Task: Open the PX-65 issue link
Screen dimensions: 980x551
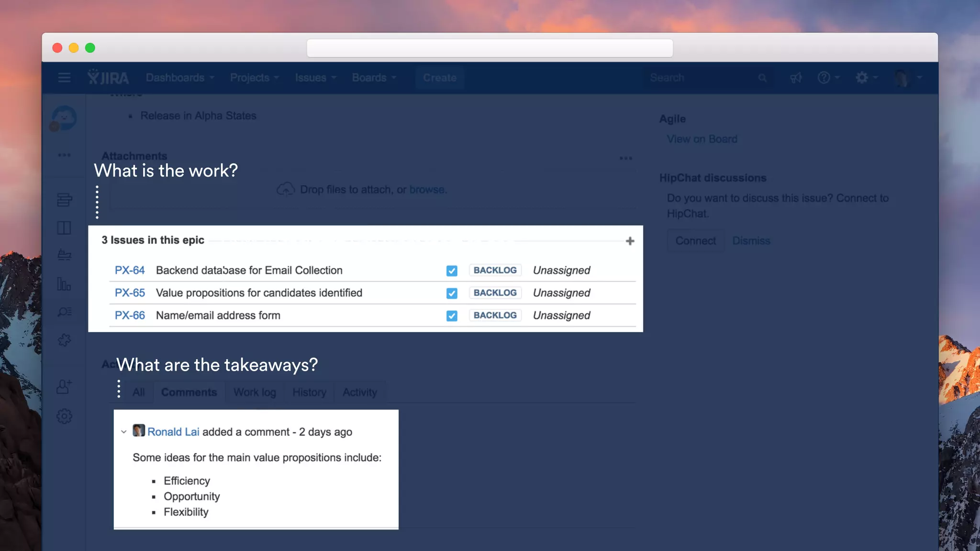Action: coord(130,293)
